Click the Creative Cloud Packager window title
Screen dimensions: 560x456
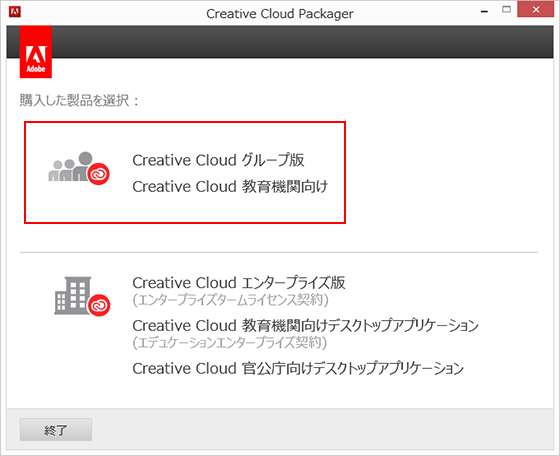(x=280, y=14)
